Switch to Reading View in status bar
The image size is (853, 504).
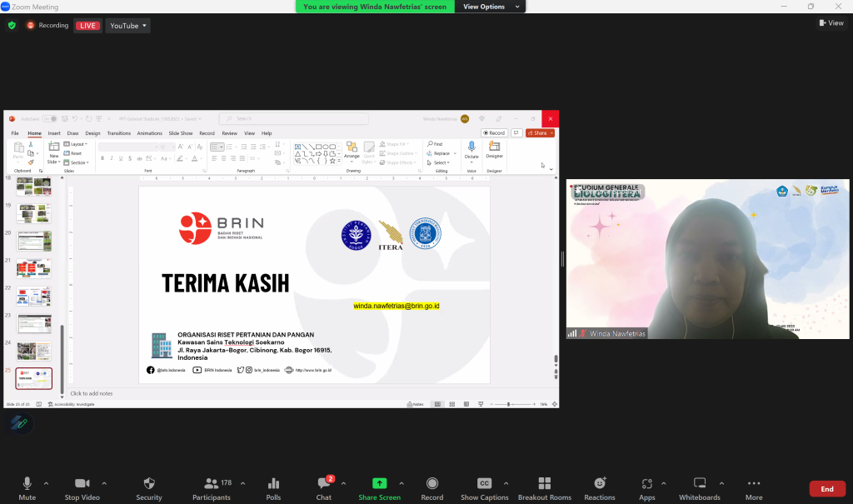[x=466, y=404]
